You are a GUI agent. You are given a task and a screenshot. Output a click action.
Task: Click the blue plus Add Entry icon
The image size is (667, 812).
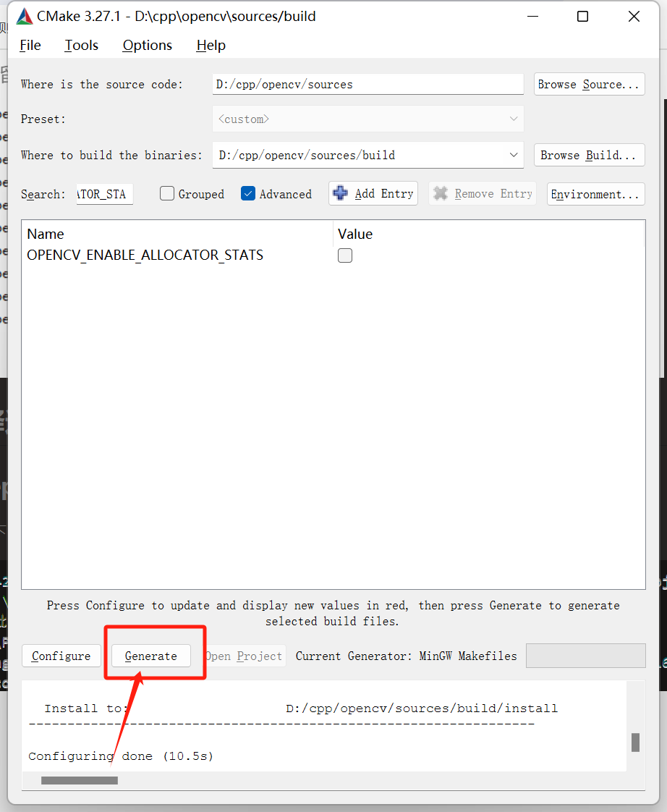click(x=340, y=193)
